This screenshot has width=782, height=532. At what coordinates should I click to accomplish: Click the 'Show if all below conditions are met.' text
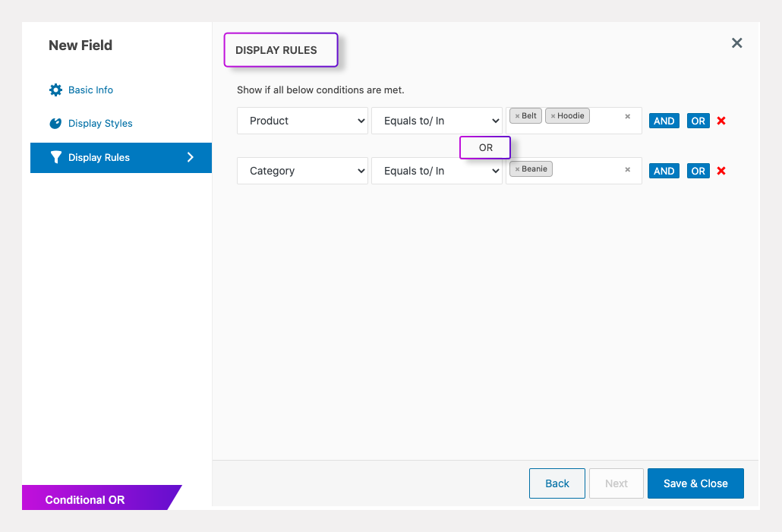(320, 90)
